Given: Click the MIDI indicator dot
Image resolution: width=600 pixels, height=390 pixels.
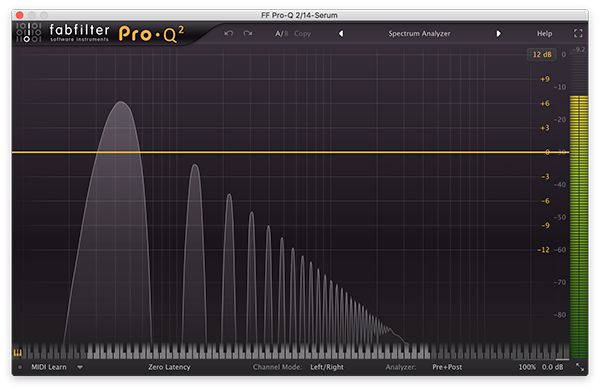Looking at the screenshot, I should pos(20,367).
